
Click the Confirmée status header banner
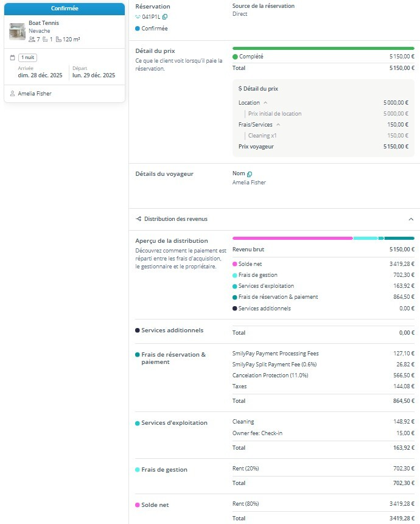(65, 9)
